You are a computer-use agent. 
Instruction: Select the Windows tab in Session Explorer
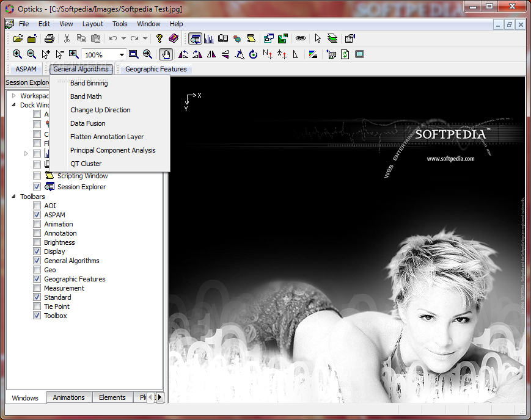coord(24,397)
